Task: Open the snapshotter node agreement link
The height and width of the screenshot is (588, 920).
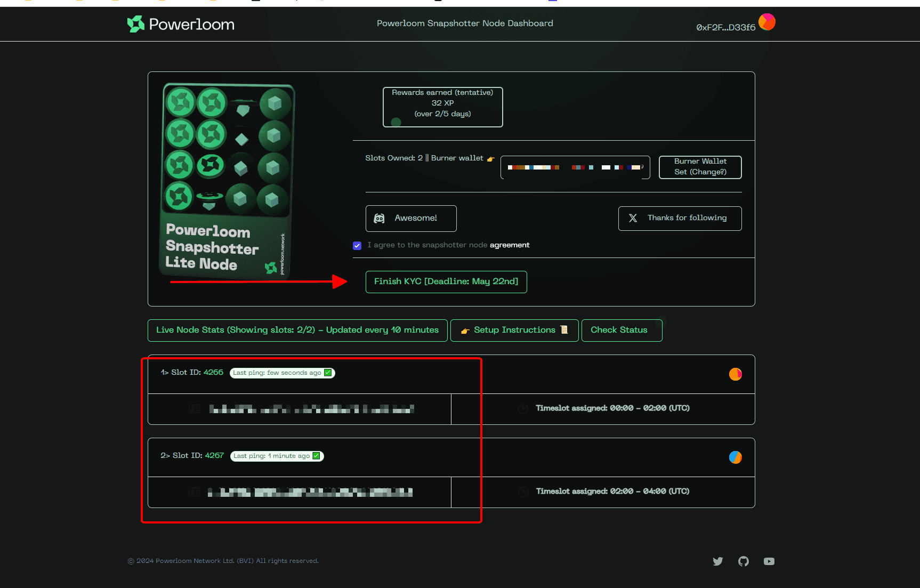Action: click(510, 245)
